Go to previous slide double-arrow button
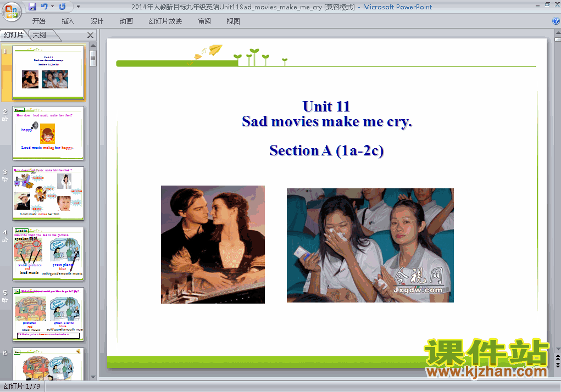The width and height of the screenshot is (561, 392). coord(558,358)
